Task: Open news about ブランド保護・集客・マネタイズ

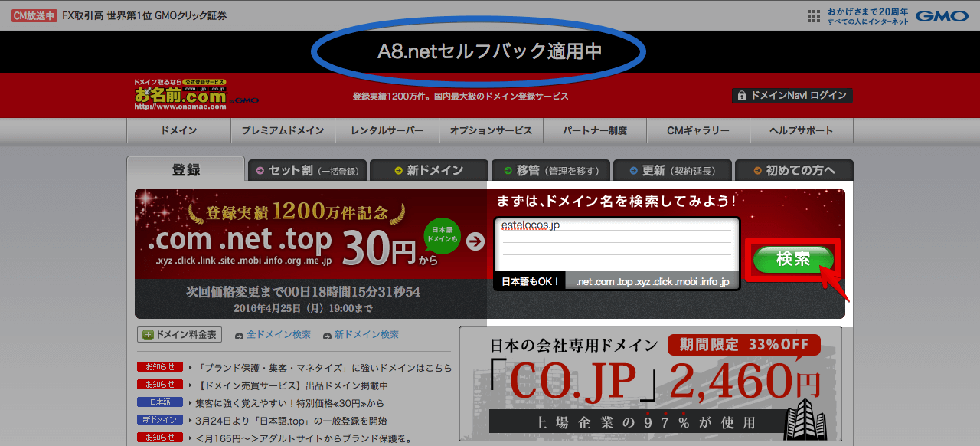Action: coord(325,368)
